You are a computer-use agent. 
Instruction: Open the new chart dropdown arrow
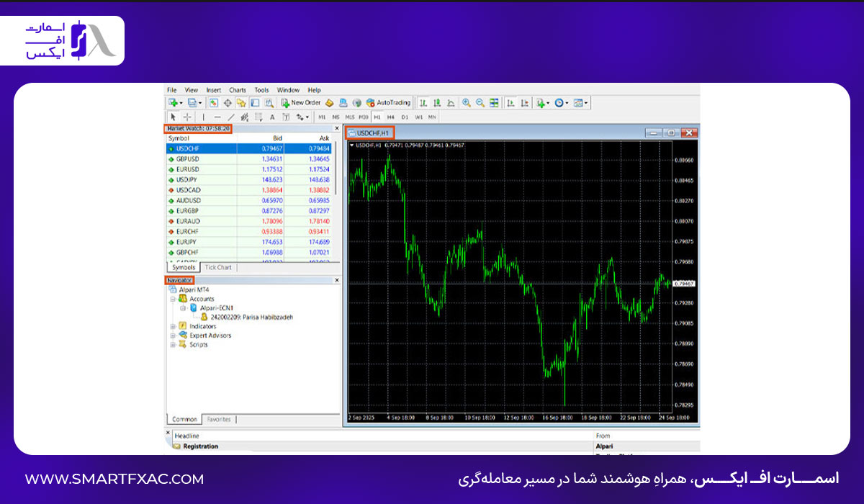coord(181,103)
